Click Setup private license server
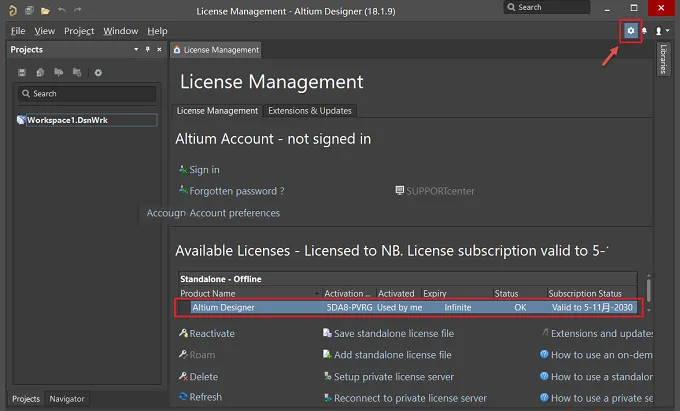Image resolution: width=680 pixels, height=411 pixels. point(389,377)
